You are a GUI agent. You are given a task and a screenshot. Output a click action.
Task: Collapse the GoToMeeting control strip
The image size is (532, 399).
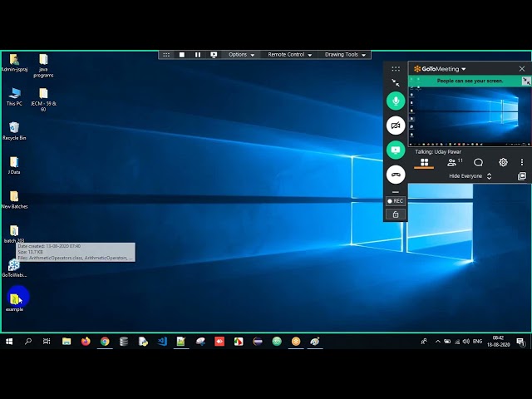coord(396,82)
